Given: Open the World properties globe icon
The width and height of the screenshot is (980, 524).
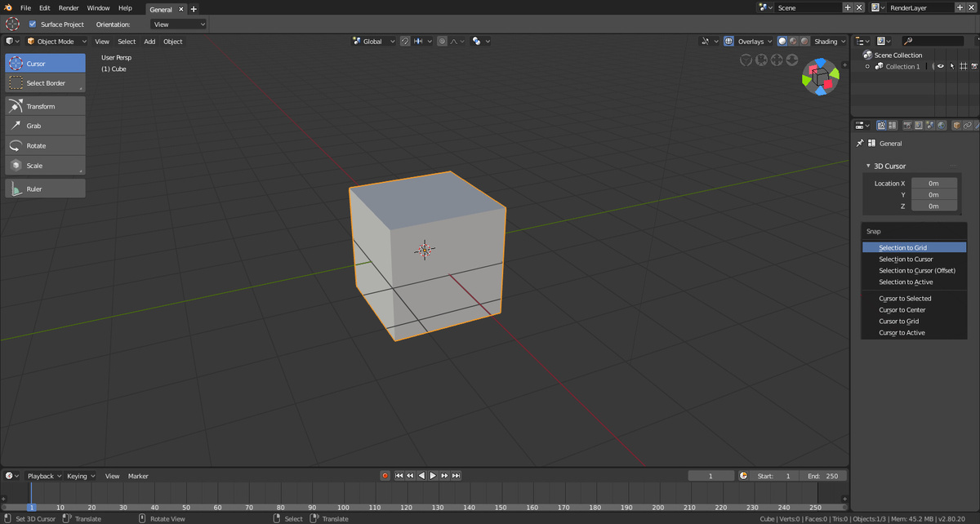Looking at the screenshot, I should 942,125.
